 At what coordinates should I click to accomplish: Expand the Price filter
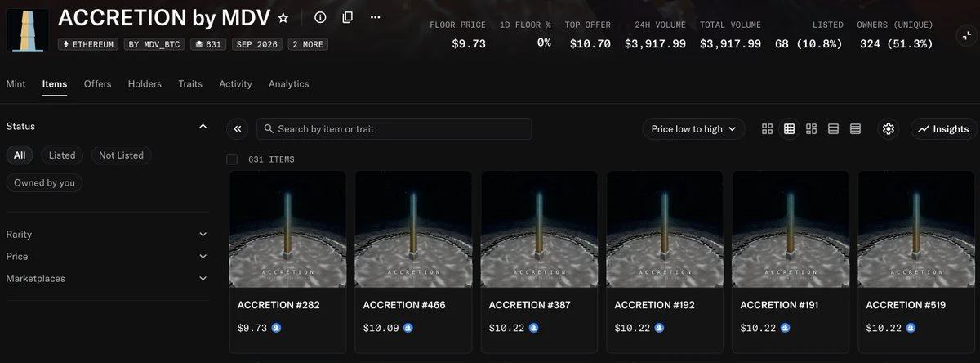pos(107,256)
